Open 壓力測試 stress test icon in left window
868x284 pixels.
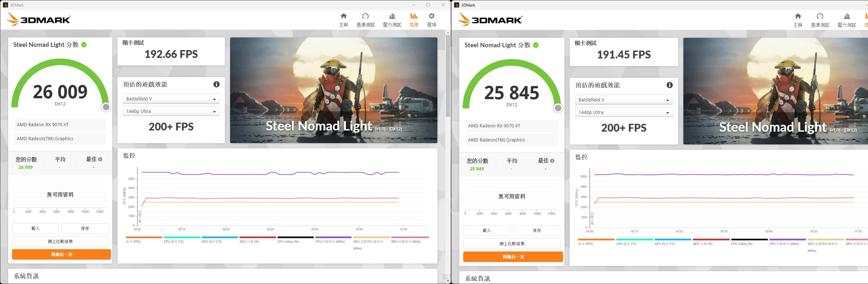392,20
